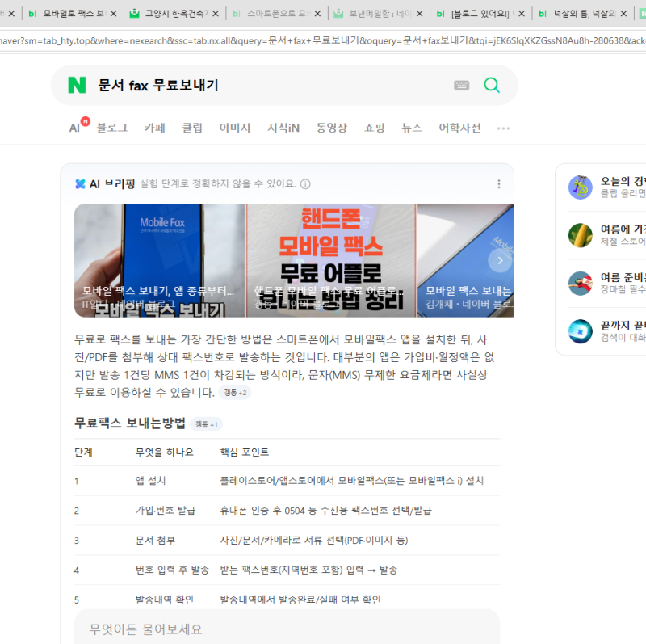
Task: Open AI briefing vertical three-dot options menu
Action: click(x=499, y=184)
